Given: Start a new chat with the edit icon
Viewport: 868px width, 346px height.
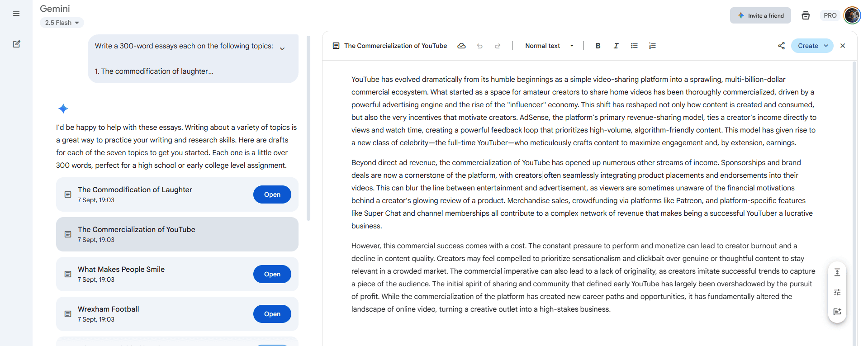Looking at the screenshot, I should point(16,44).
